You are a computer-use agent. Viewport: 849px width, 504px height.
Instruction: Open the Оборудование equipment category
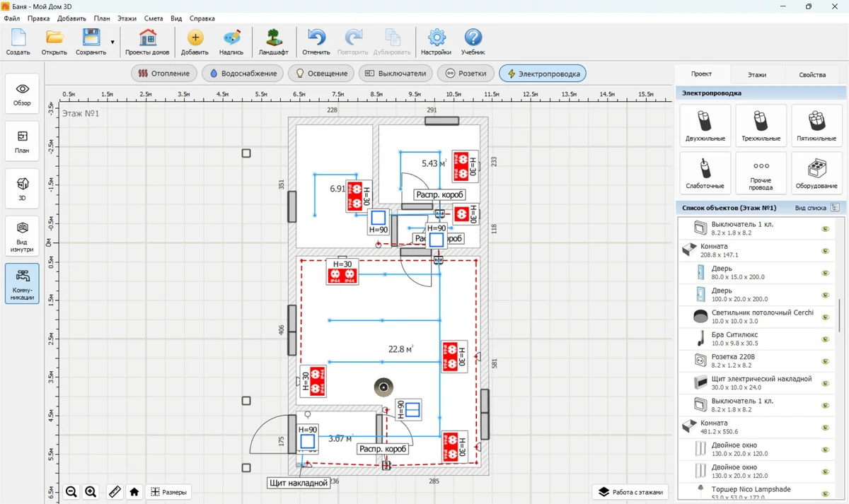(816, 172)
